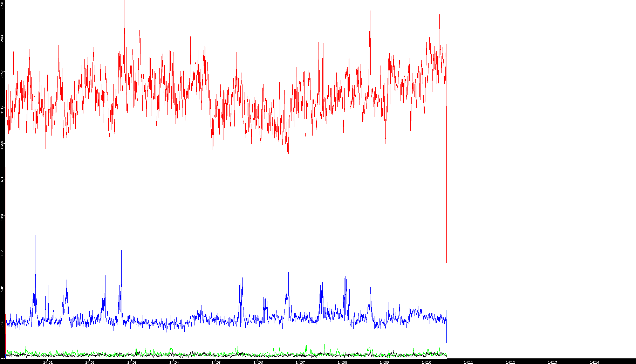Click the tallest blue spike's peak
636x364 pixels.
(x=35, y=235)
